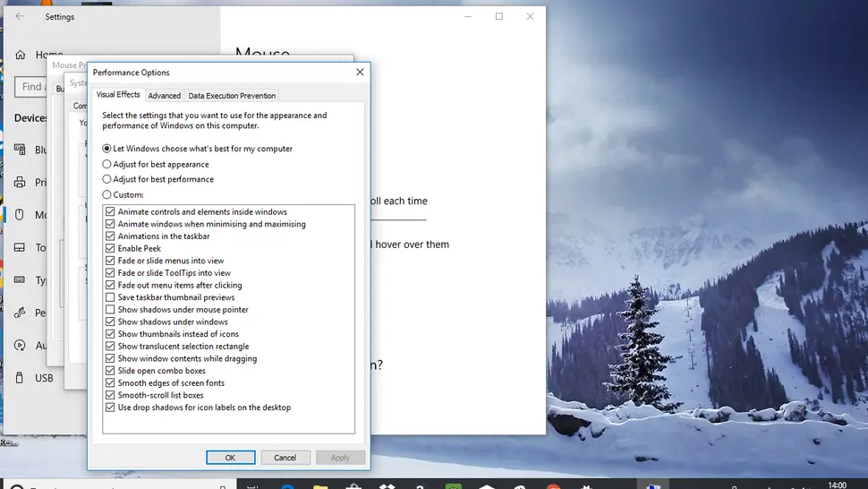Image resolution: width=868 pixels, height=489 pixels.
Task: Click the Apply button
Action: click(340, 458)
